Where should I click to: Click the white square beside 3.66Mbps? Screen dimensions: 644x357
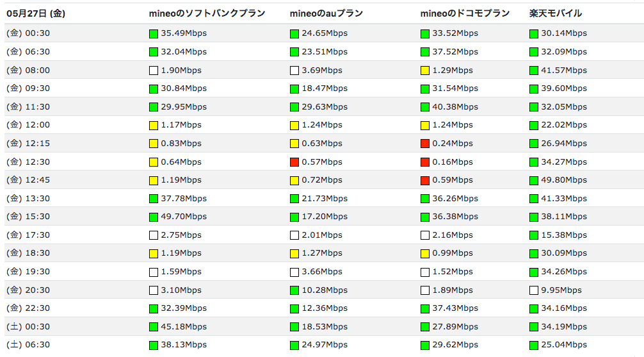click(294, 272)
